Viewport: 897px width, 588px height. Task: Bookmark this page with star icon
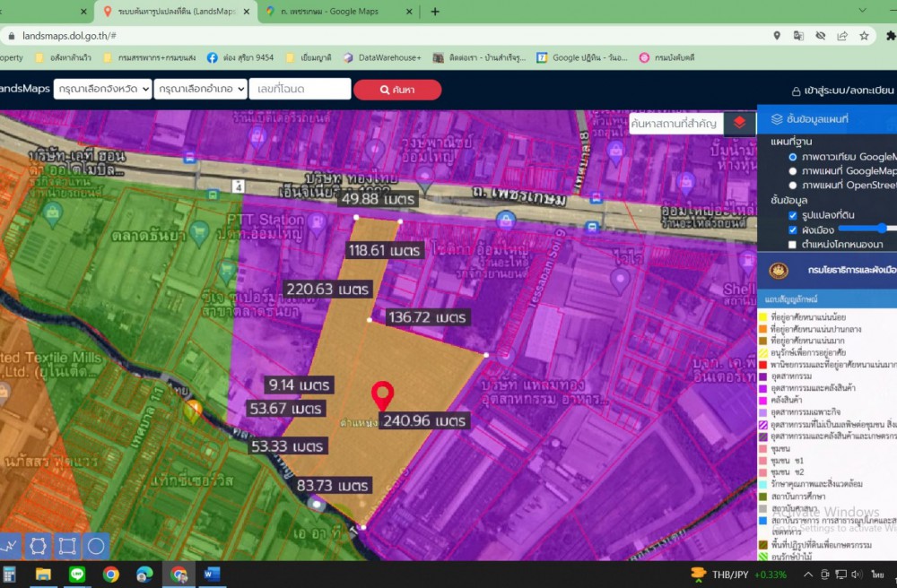pyautogui.click(x=864, y=36)
